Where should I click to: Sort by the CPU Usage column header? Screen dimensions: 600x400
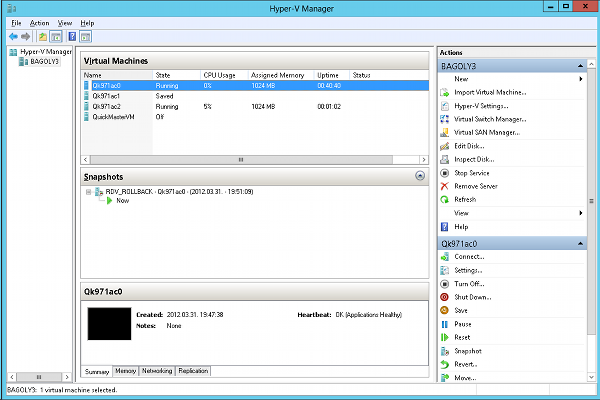[224, 75]
